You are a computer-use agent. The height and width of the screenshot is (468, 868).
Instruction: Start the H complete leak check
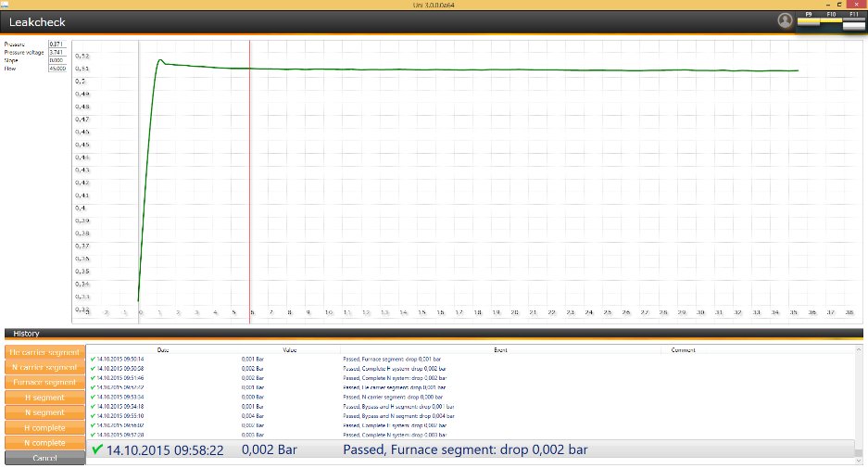point(44,427)
